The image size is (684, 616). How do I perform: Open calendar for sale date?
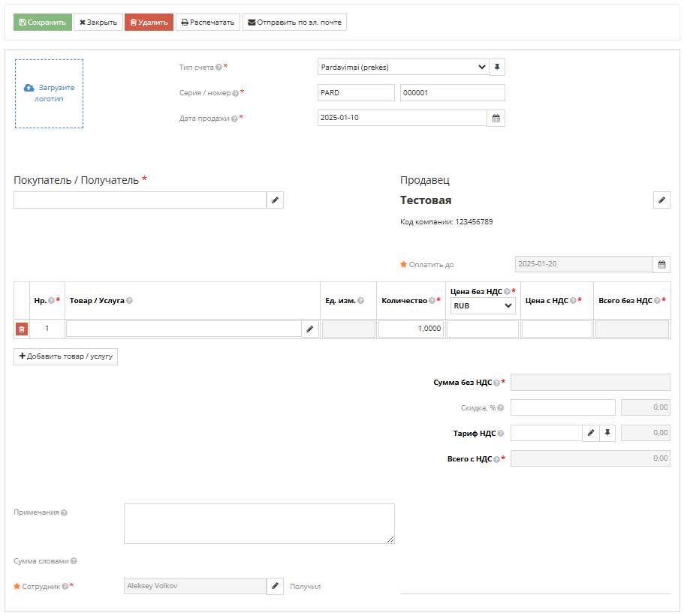tap(496, 118)
